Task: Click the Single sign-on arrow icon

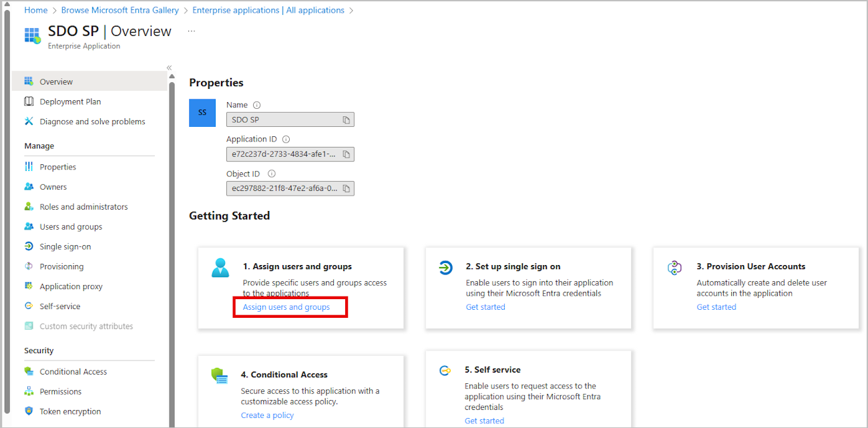Action: tap(29, 246)
